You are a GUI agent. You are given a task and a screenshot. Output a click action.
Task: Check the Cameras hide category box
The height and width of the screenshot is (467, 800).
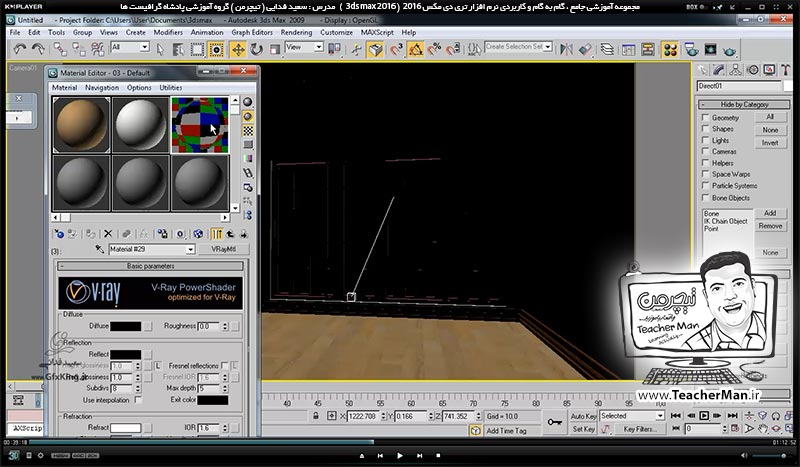[x=706, y=151]
